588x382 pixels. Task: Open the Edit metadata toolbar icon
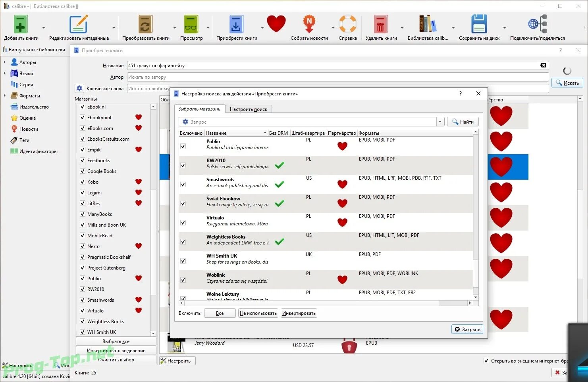click(79, 24)
